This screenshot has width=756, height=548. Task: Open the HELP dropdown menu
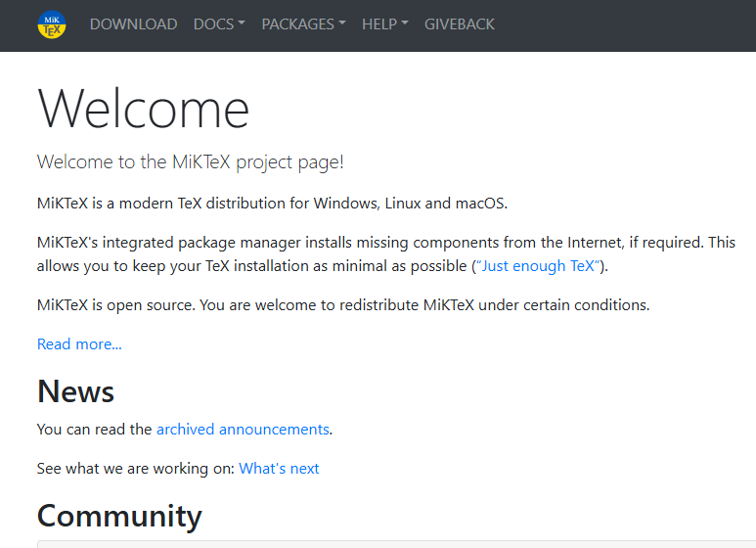point(384,24)
